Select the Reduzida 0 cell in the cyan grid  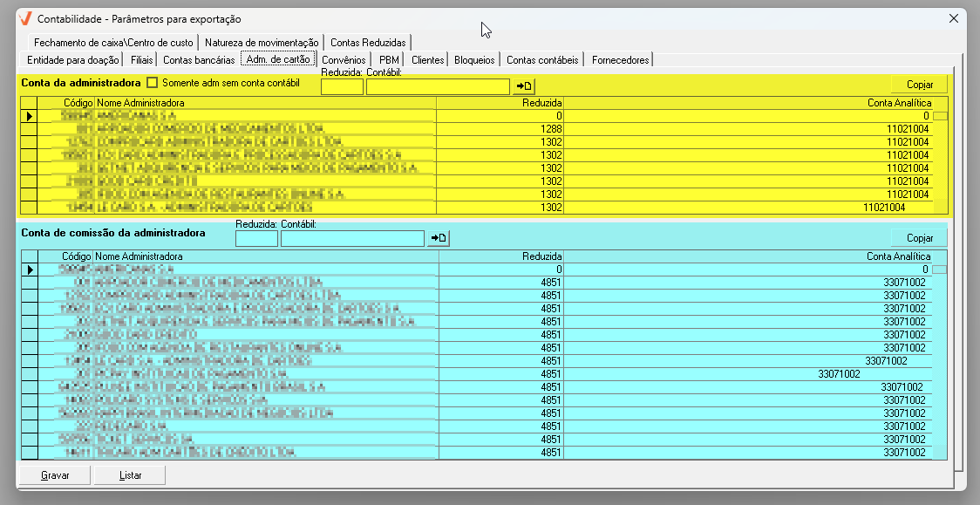point(500,270)
